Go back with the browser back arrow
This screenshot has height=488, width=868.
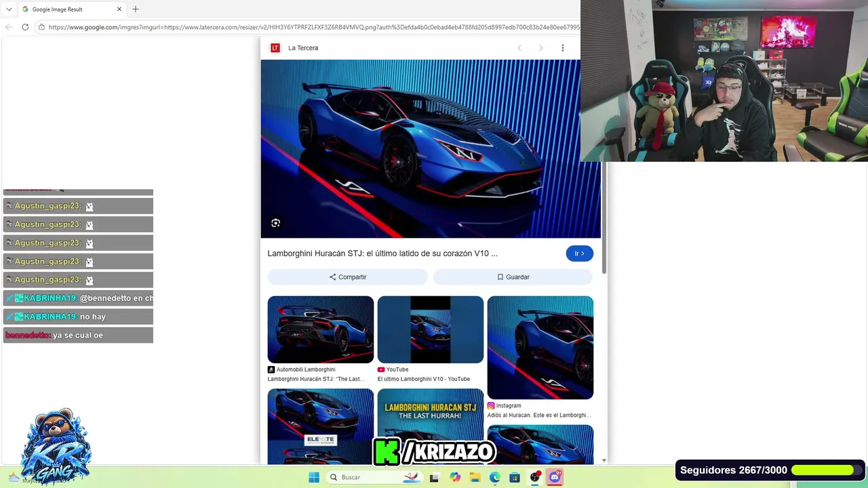[x=9, y=27]
